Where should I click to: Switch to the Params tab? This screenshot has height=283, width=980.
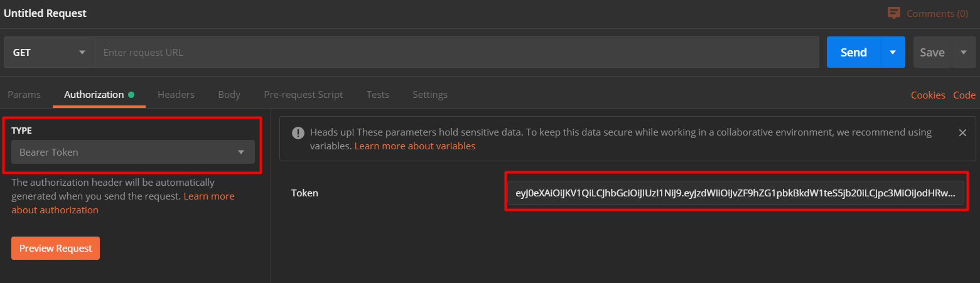24,95
